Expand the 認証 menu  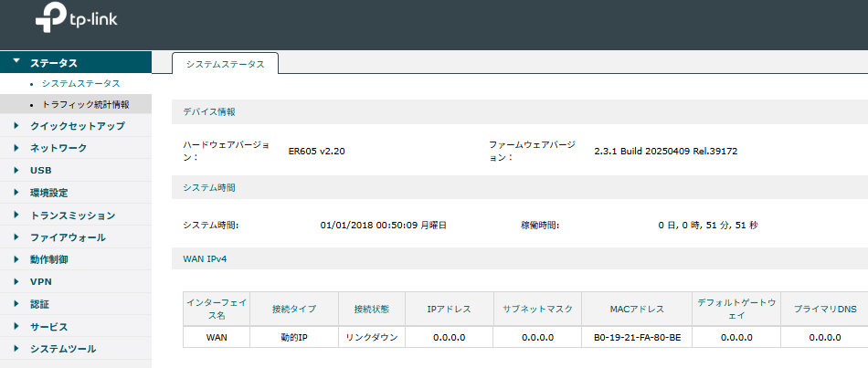76,304
